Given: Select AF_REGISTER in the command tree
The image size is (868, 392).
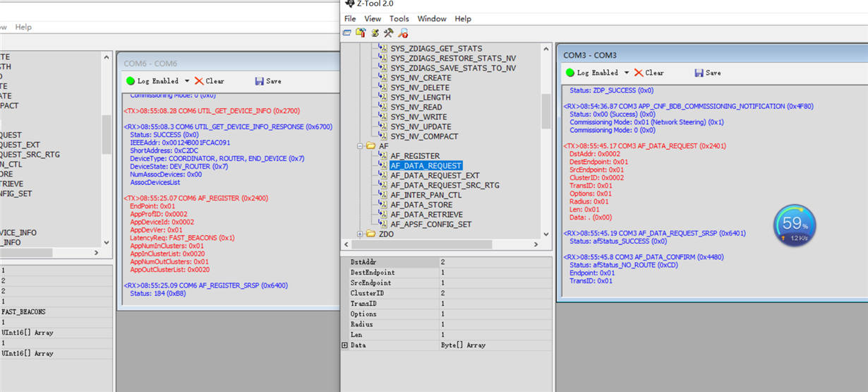Looking at the screenshot, I should [415, 155].
